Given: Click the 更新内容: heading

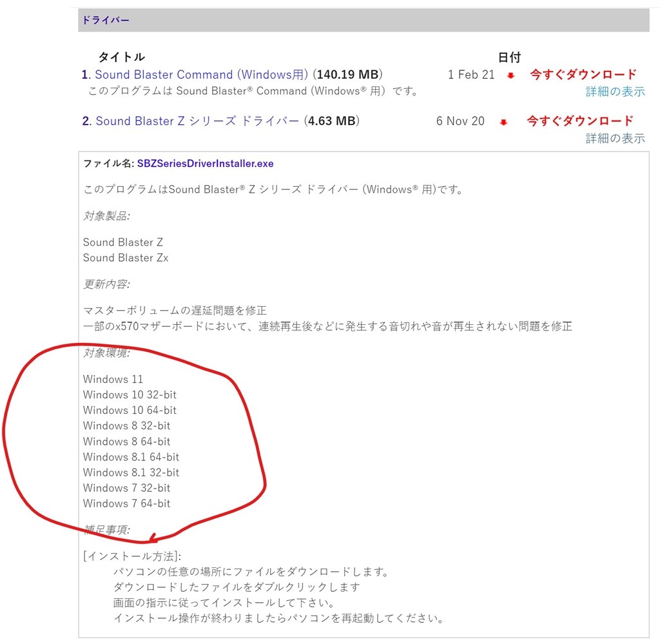Looking at the screenshot, I should (106, 284).
